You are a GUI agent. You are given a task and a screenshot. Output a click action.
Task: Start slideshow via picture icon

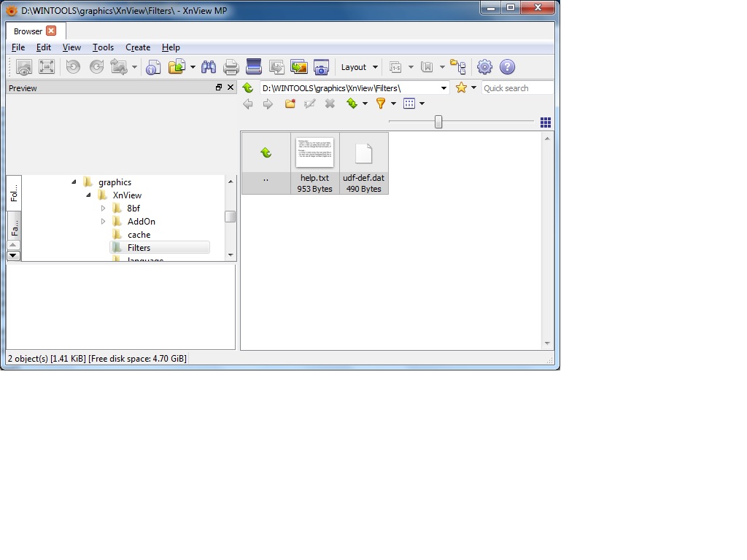299,67
